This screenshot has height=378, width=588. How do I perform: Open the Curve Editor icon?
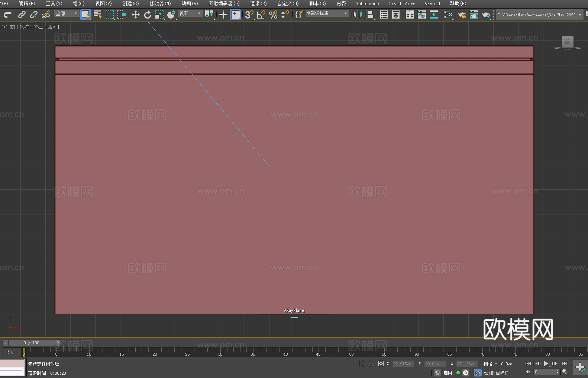pyautogui.click(x=421, y=14)
